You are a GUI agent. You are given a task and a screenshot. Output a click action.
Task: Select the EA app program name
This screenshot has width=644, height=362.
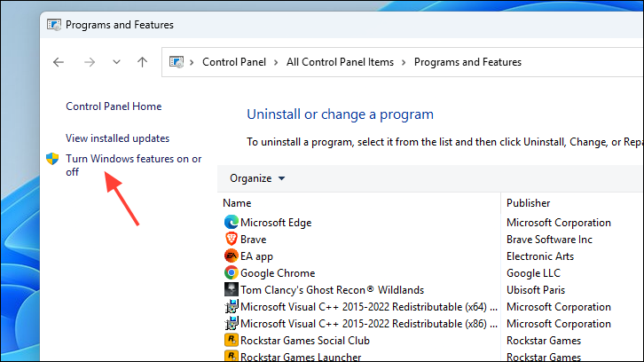coord(256,256)
